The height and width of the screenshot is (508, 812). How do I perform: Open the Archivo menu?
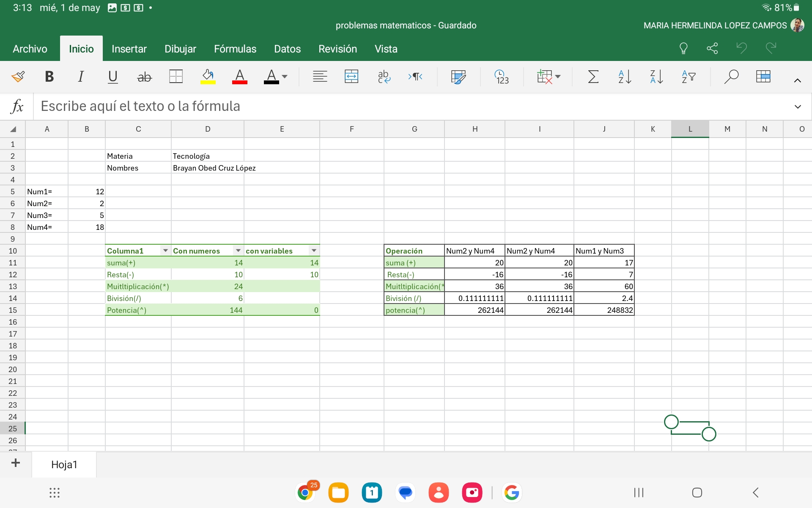coord(30,49)
